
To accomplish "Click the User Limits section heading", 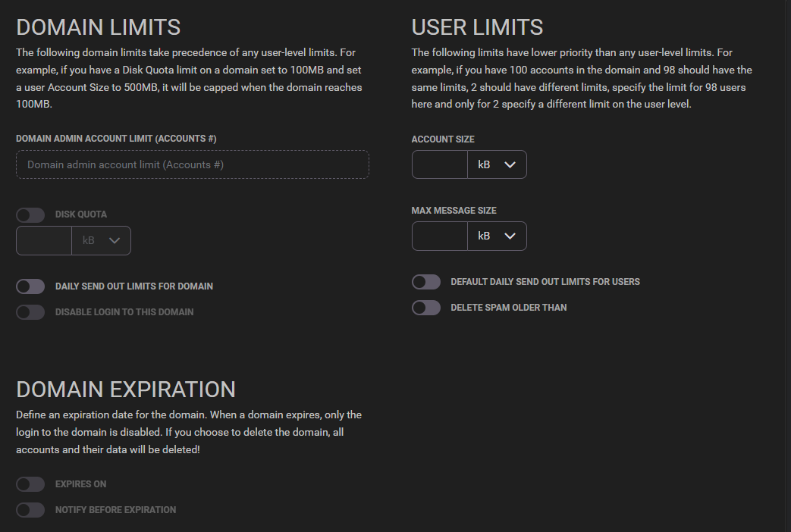I will [x=477, y=27].
